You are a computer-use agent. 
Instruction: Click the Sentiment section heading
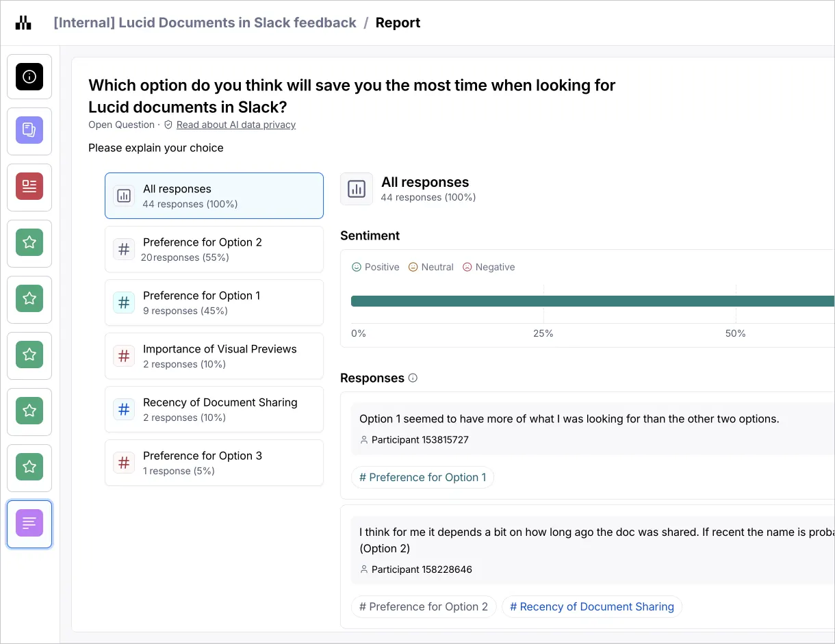(x=370, y=235)
